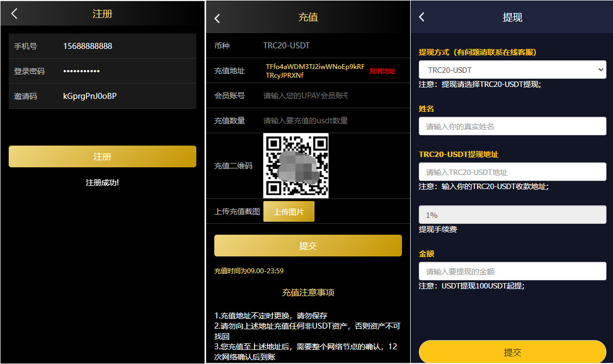Click the 充值时间为09.00-23:59 text
This screenshot has height=364, width=613.
(x=249, y=271)
